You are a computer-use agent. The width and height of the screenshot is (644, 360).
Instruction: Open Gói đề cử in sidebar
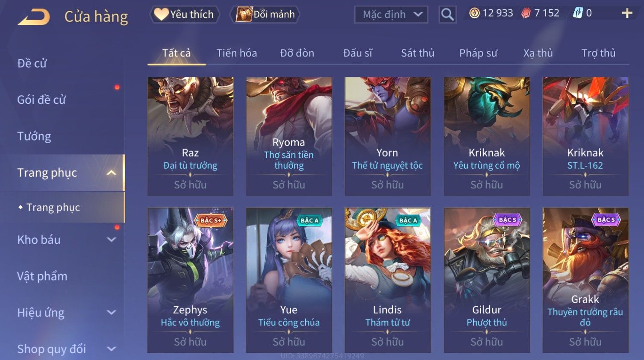coord(41,100)
